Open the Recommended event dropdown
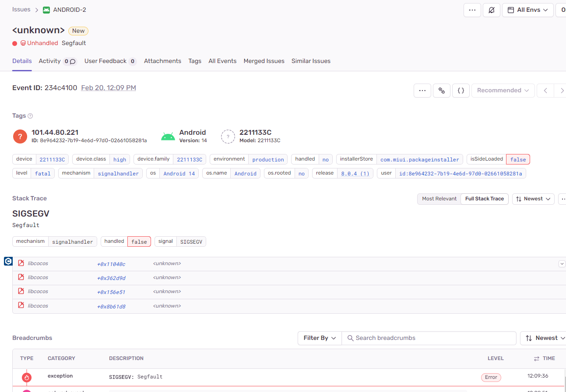 tap(503, 91)
